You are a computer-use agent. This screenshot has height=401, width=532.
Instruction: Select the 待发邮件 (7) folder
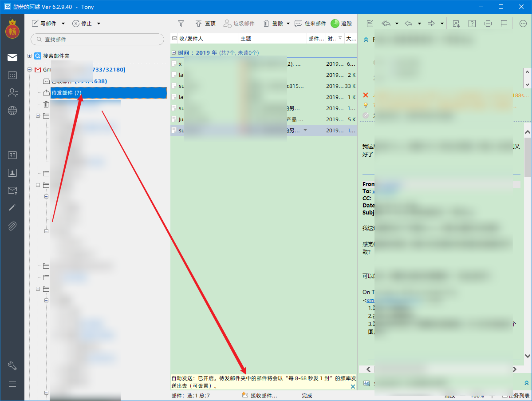point(108,93)
